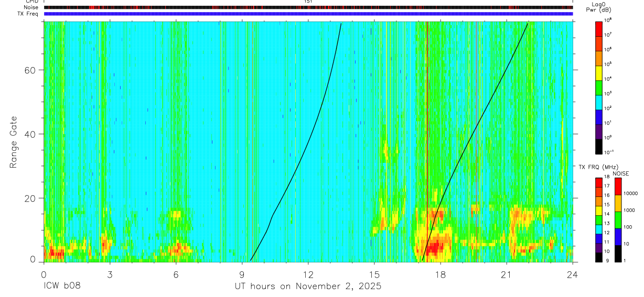The height and width of the screenshot is (297, 644).
Task: Click the 'UT hours on November 2, 2025' axis title
Action: [x=308, y=287]
